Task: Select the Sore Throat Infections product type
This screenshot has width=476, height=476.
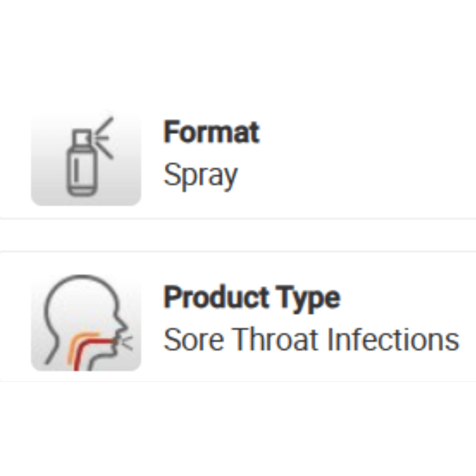Action: point(311,340)
